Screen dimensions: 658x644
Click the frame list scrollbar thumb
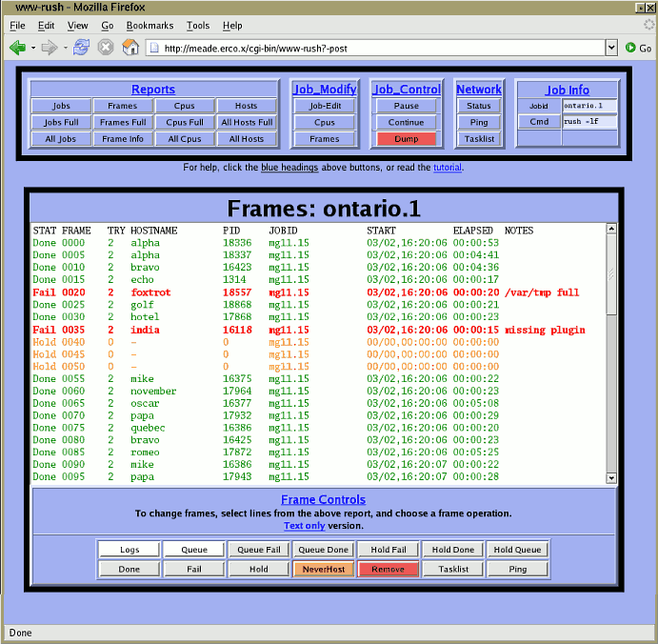point(611,273)
